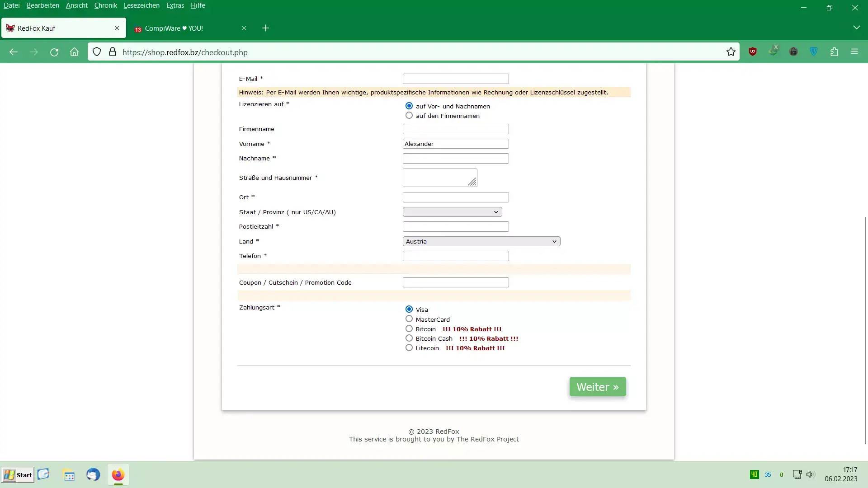Close the CompiWare YOU! tab
Screen dimensions: 868x488
244,28
